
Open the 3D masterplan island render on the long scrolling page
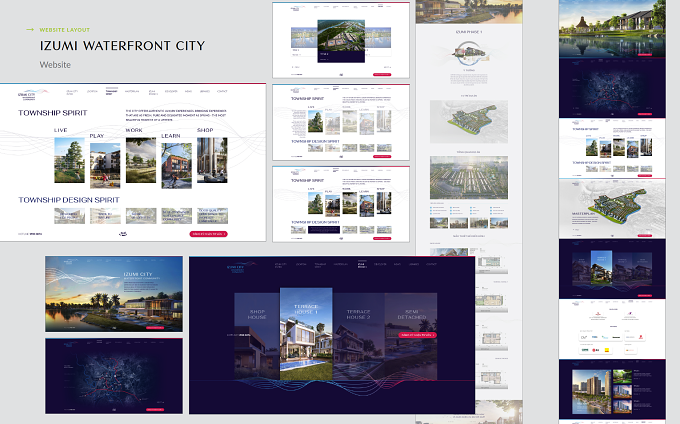coord(469,122)
